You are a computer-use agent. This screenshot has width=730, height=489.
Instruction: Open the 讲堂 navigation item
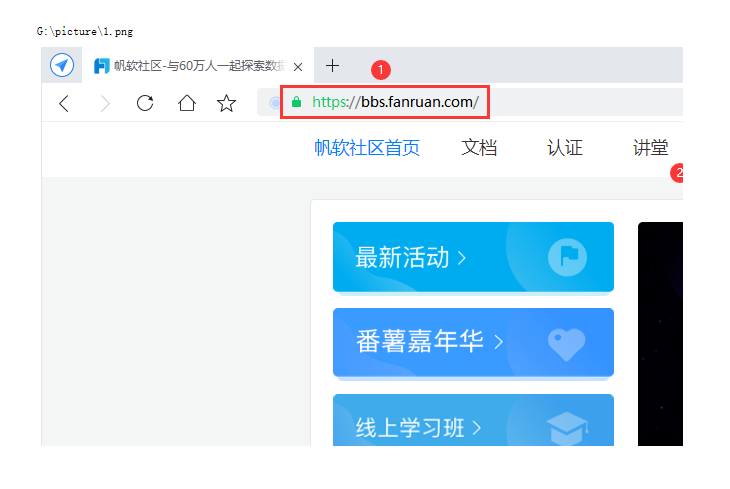(650, 148)
